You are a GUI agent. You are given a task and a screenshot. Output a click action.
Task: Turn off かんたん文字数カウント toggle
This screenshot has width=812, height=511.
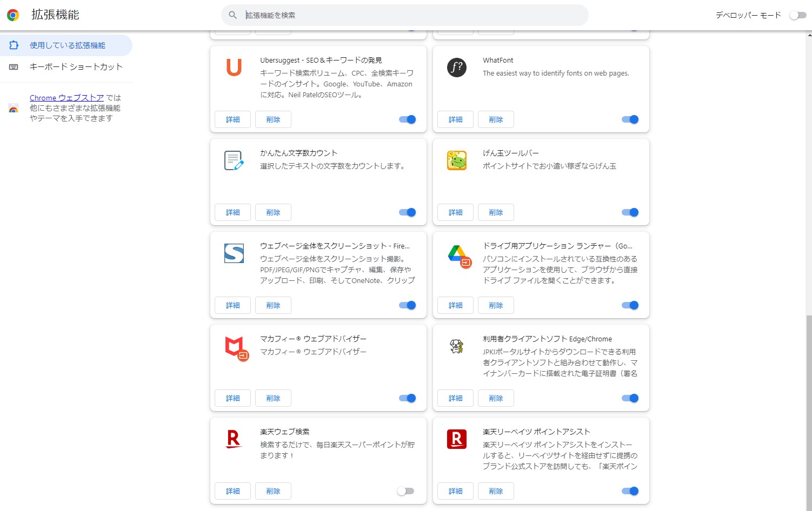point(408,212)
